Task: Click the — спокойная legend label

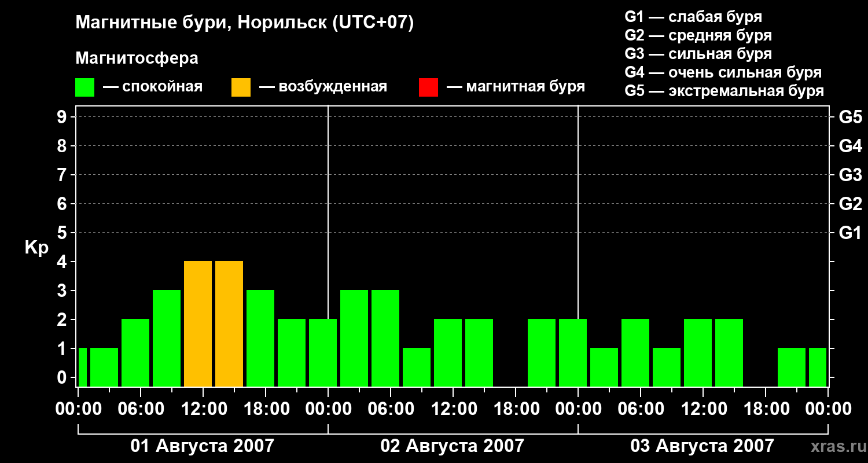Action: click(153, 87)
